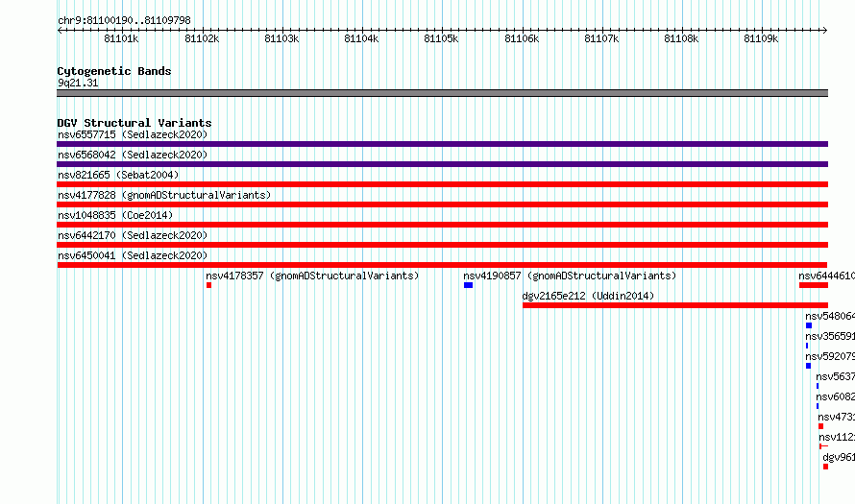855x504 pixels.
Task: Click the 81103k ruler tick label
Action: [281, 38]
